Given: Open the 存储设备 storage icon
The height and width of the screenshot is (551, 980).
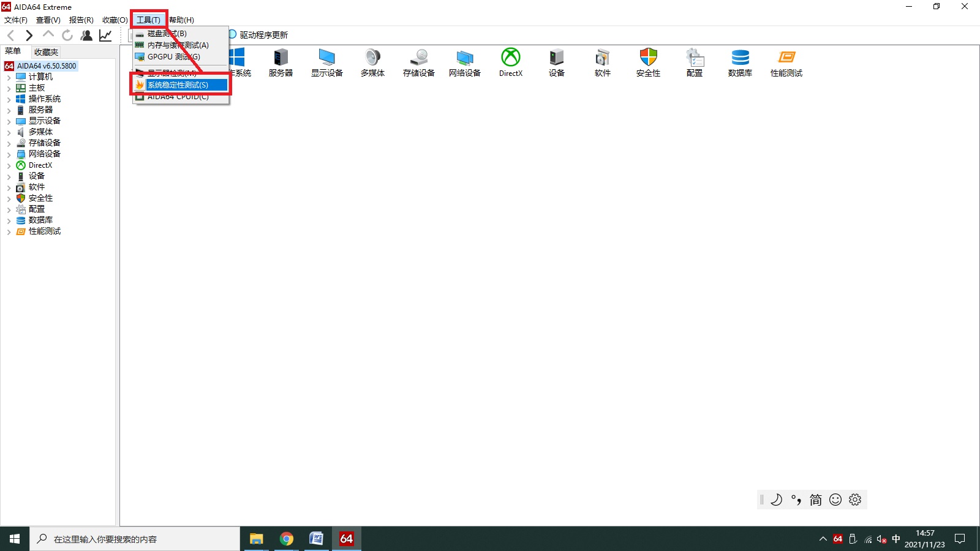Looking at the screenshot, I should pos(418,62).
